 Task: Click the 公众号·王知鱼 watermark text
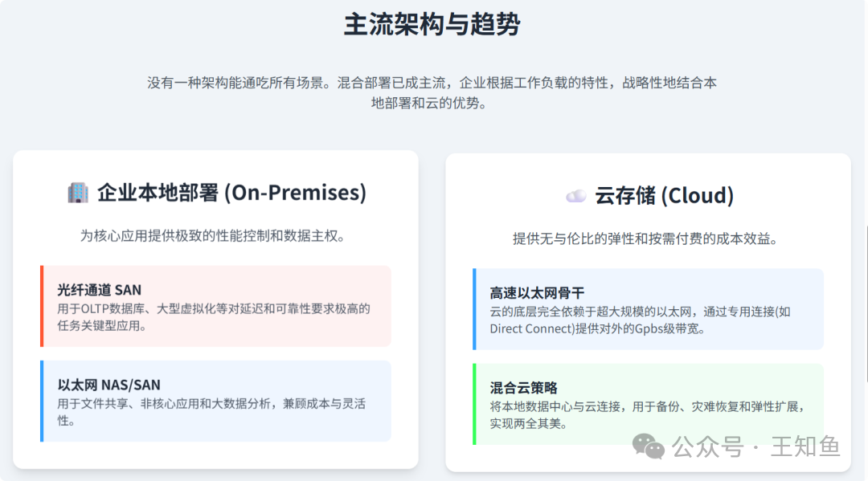click(x=755, y=446)
